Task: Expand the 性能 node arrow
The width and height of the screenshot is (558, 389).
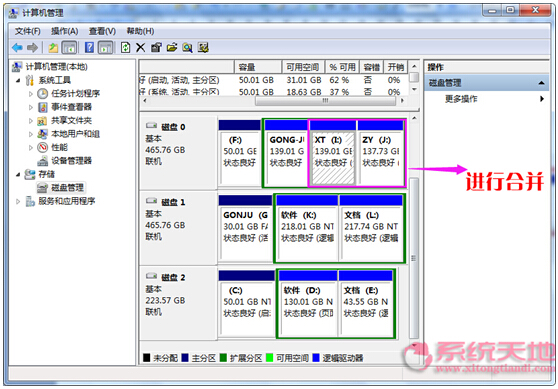Action: (31, 147)
